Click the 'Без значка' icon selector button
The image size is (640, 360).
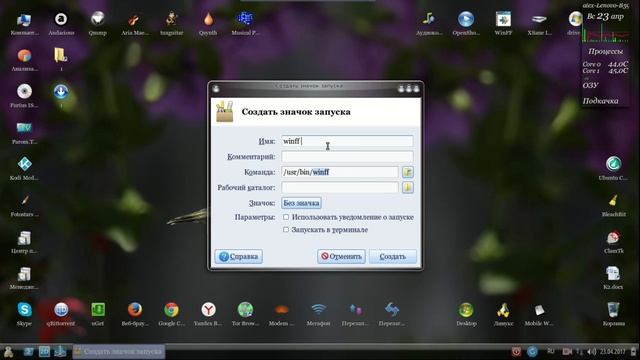(x=301, y=203)
